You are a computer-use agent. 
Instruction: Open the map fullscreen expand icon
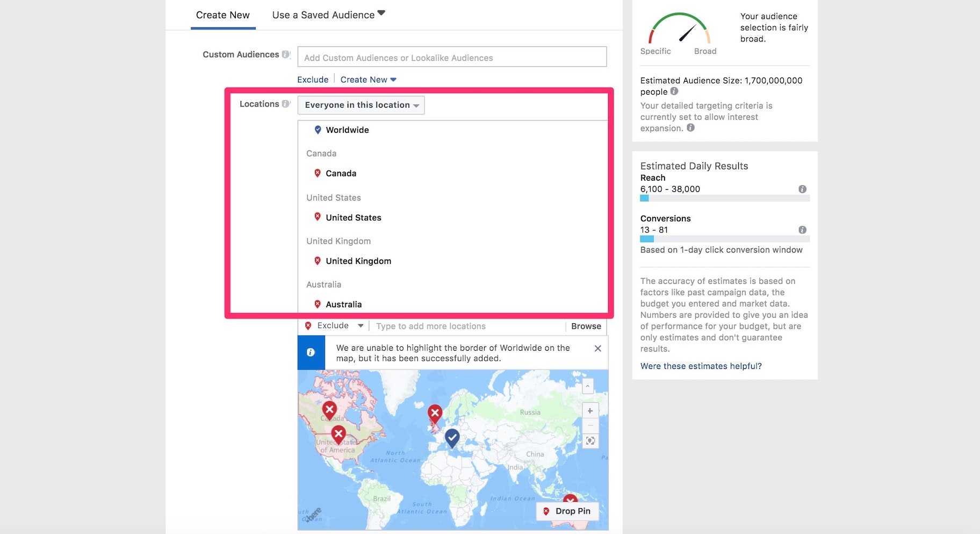point(589,440)
